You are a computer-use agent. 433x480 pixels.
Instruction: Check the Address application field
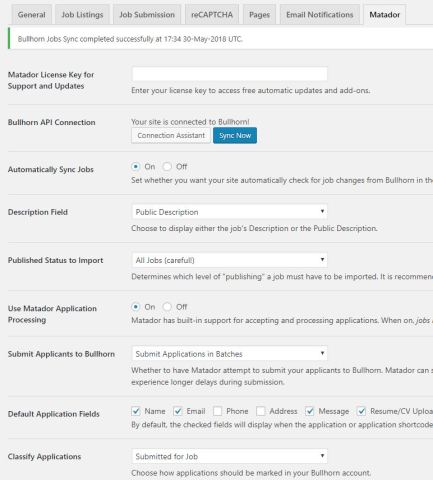click(x=261, y=411)
